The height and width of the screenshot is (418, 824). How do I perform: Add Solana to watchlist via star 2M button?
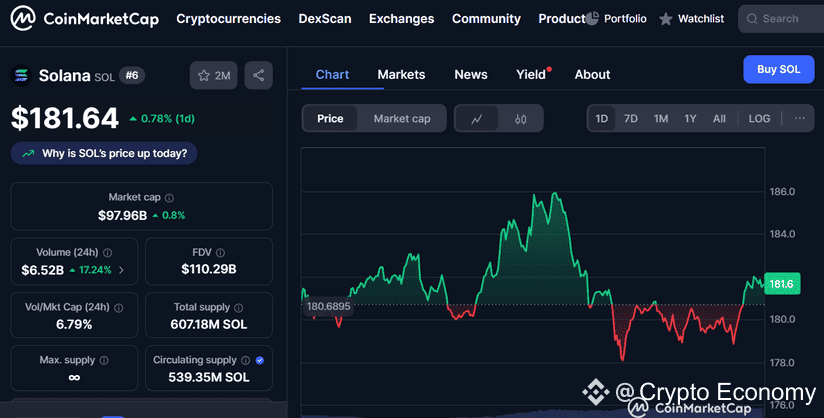pos(213,75)
